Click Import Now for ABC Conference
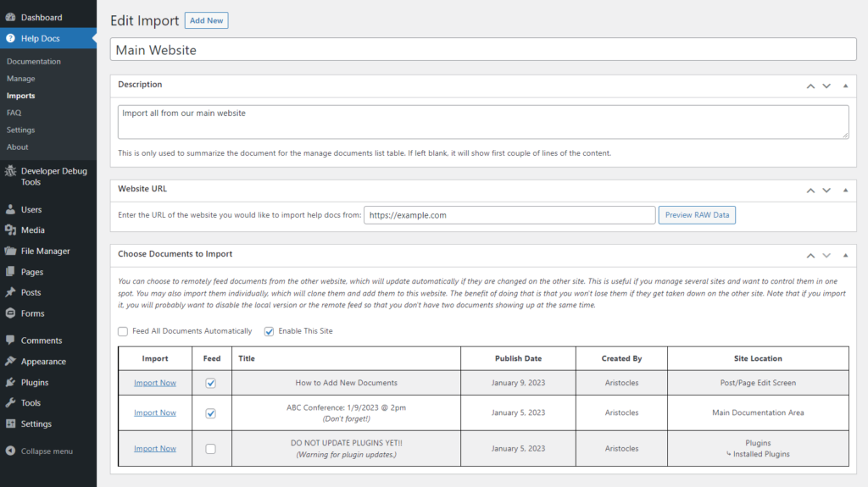This screenshot has width=868, height=487. pyautogui.click(x=155, y=412)
